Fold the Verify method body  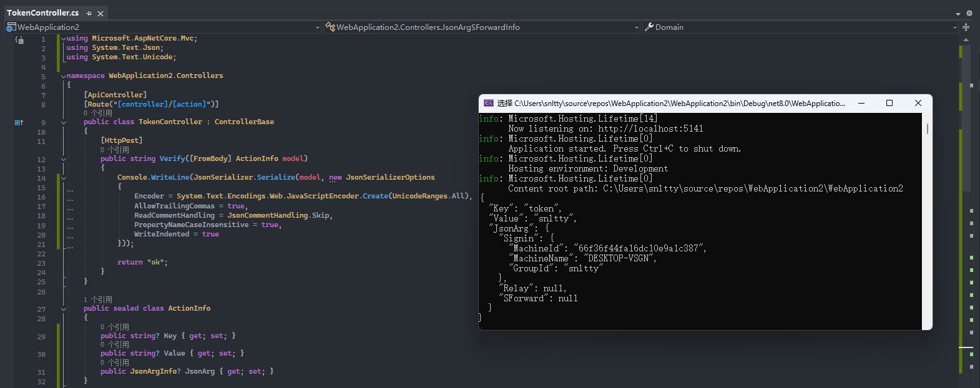pyautogui.click(x=63, y=159)
